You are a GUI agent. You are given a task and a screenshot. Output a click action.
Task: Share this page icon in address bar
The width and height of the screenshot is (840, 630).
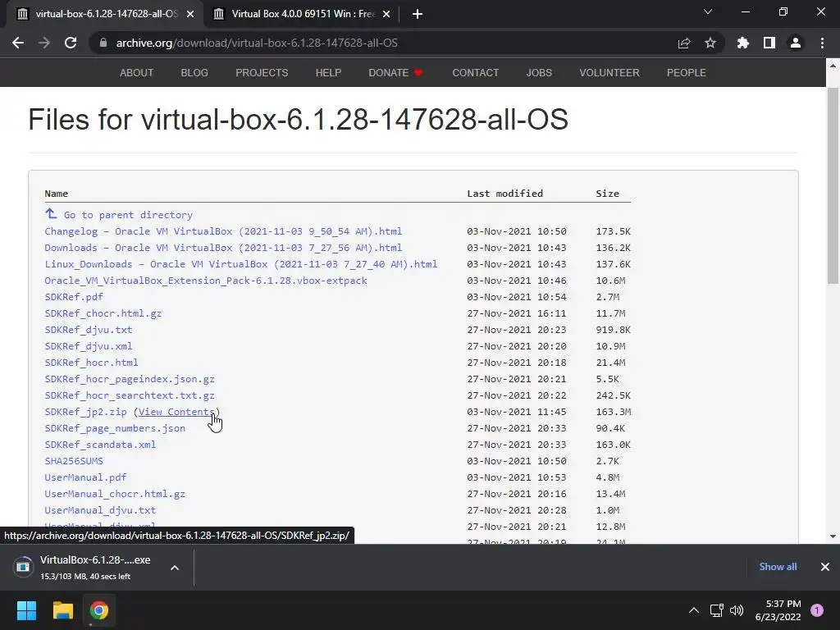pos(684,43)
